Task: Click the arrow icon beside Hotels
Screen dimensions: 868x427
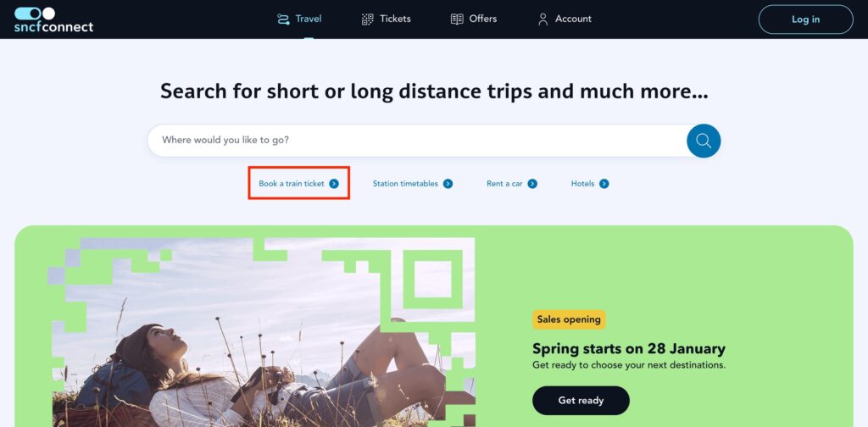Action: tap(604, 184)
